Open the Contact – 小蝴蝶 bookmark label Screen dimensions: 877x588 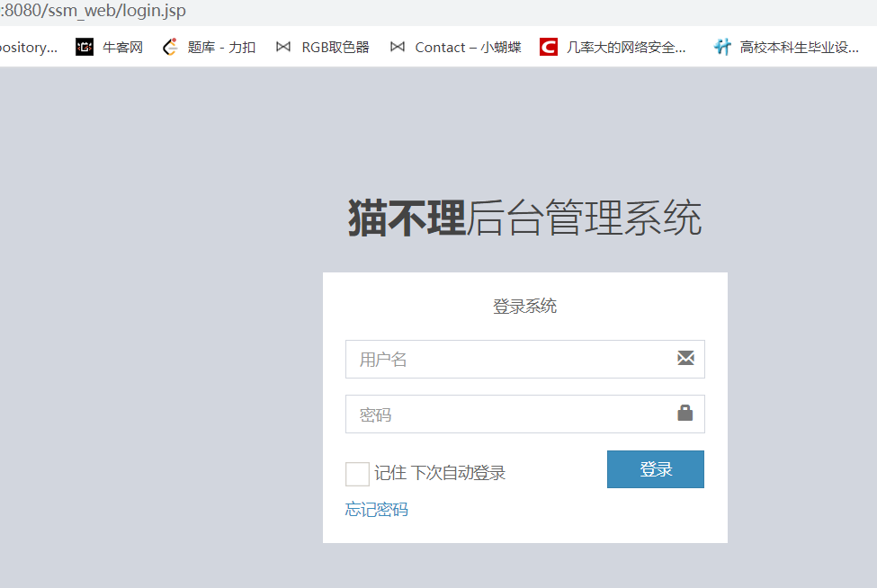click(468, 48)
